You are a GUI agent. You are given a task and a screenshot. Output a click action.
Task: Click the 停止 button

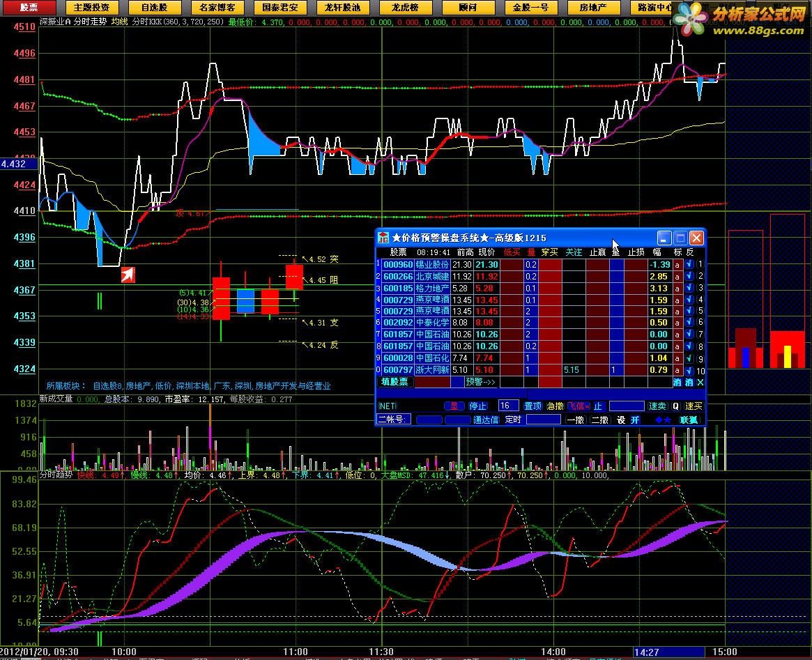tap(477, 406)
